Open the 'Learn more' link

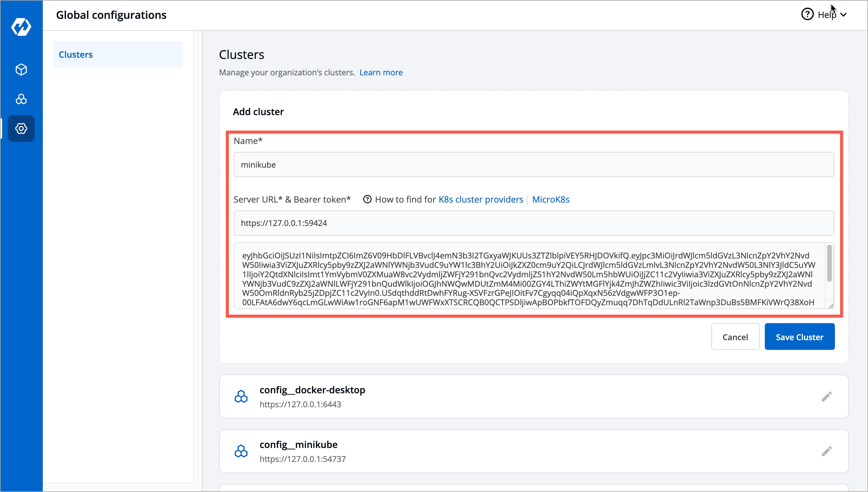[x=381, y=72]
